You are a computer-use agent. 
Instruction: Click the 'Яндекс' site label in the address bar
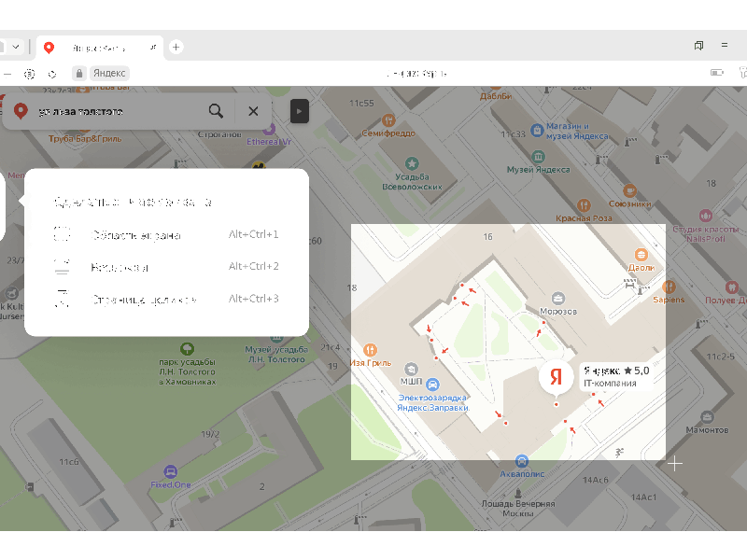[x=109, y=74]
